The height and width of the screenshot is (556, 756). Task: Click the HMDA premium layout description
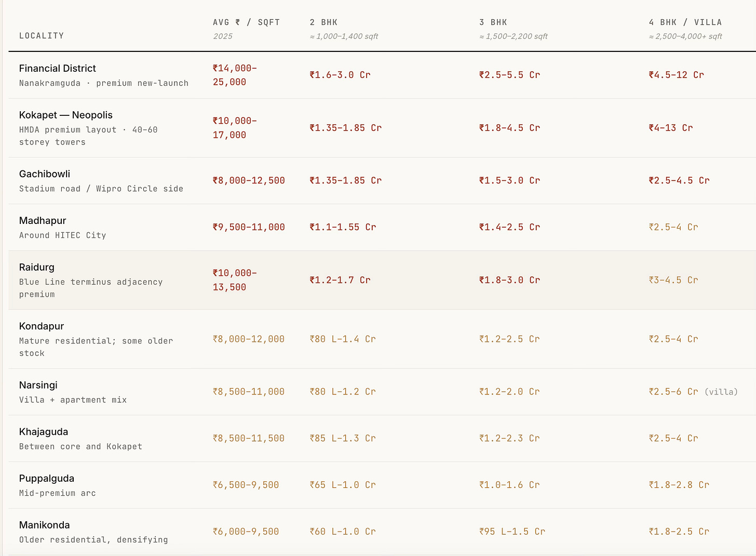[88, 136]
